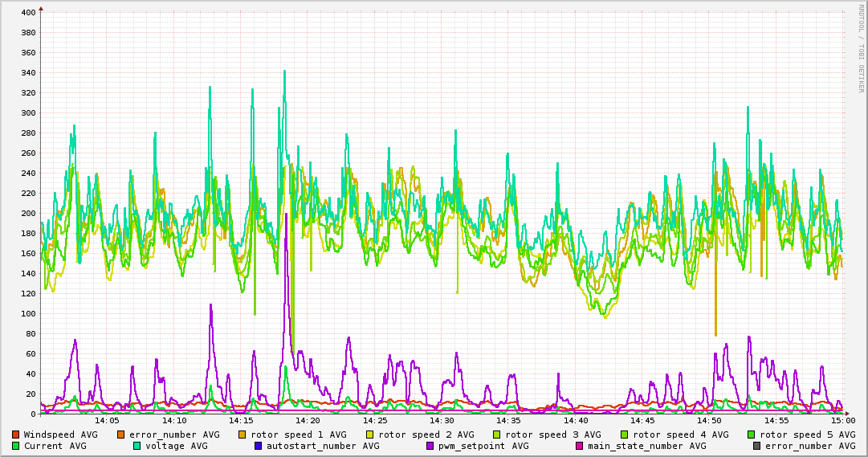This screenshot has width=868, height=457.
Task: Click the 14:05 time axis label
Action: tap(107, 420)
